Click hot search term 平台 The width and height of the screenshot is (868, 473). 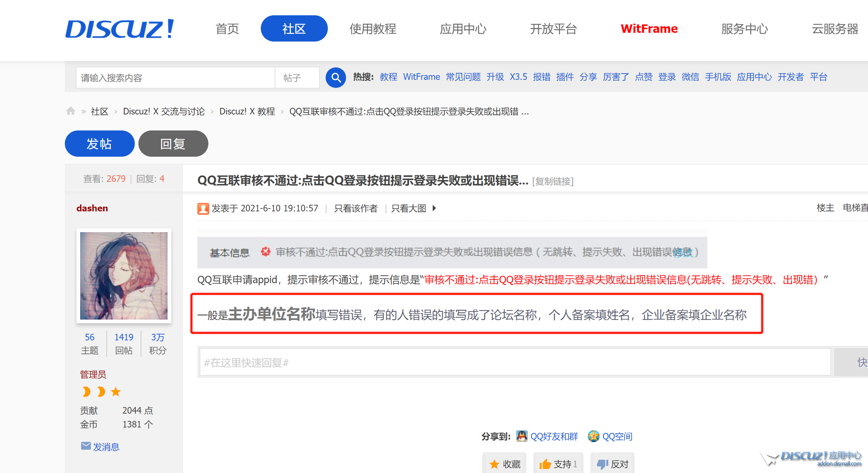[818, 77]
